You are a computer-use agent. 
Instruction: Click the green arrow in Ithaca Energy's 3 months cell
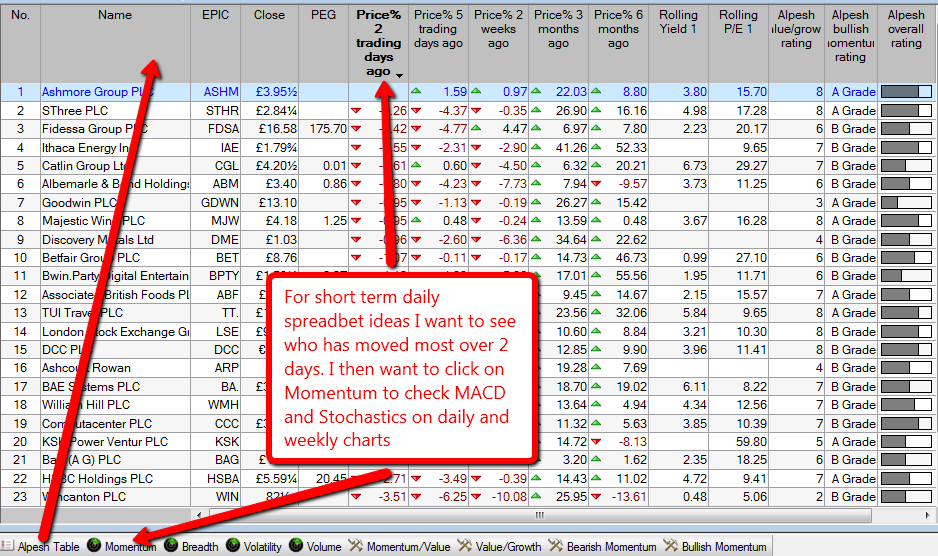(536, 147)
